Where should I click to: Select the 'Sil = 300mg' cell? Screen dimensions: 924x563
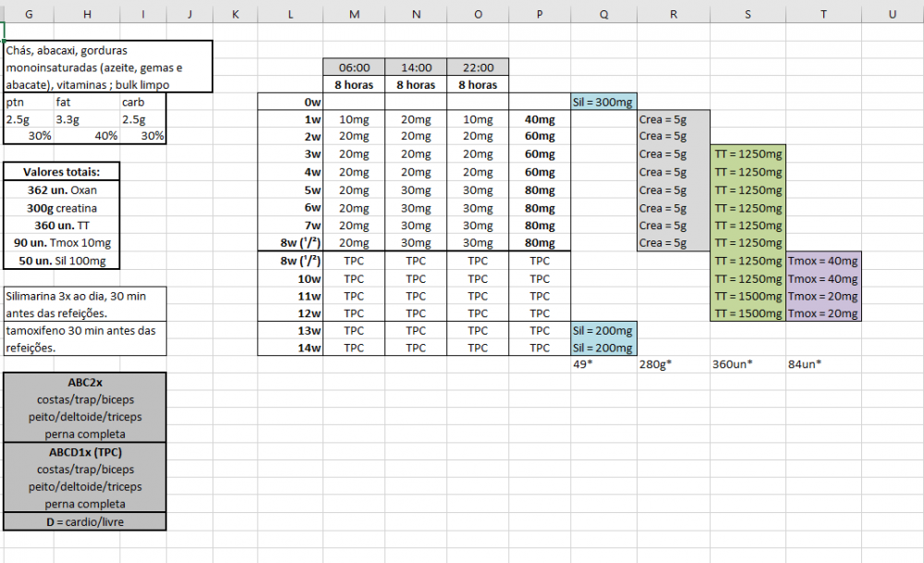point(603,102)
